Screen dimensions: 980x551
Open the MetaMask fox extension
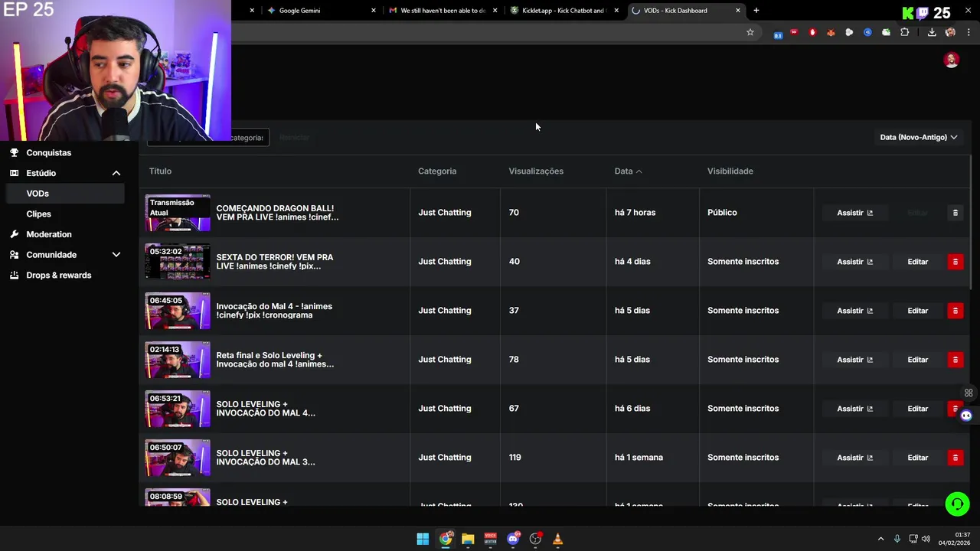831,32
